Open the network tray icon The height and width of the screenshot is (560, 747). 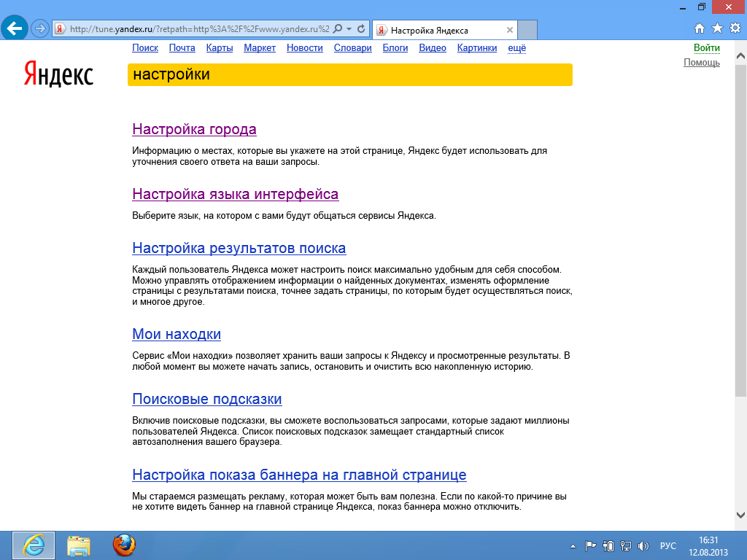tap(626, 546)
